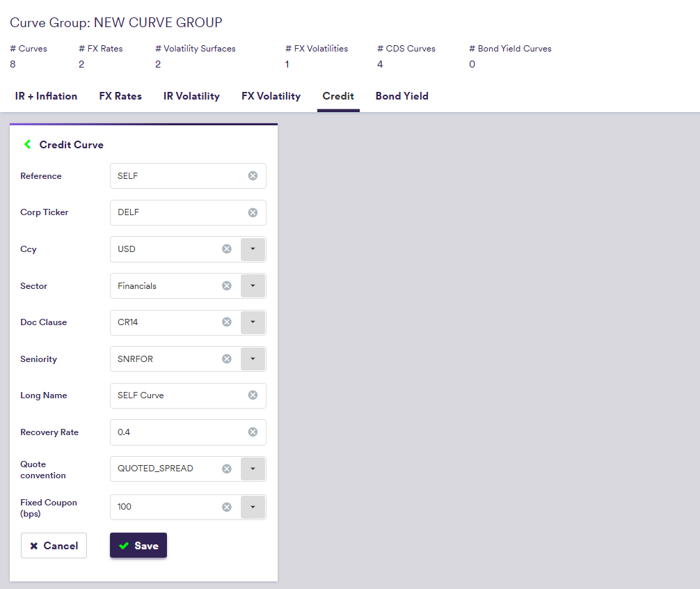Cancel editing the credit curve
The height and width of the screenshot is (589, 700).
pos(54,546)
